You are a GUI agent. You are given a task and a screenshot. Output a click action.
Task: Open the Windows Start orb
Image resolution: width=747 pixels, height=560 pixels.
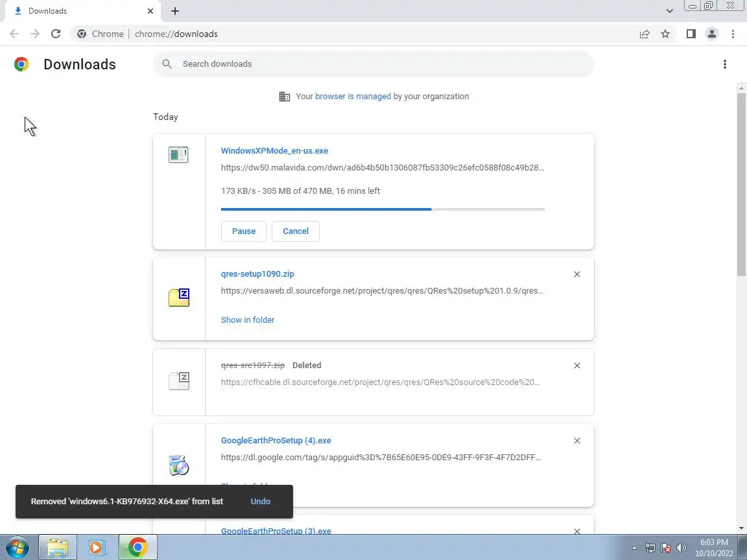(x=17, y=547)
